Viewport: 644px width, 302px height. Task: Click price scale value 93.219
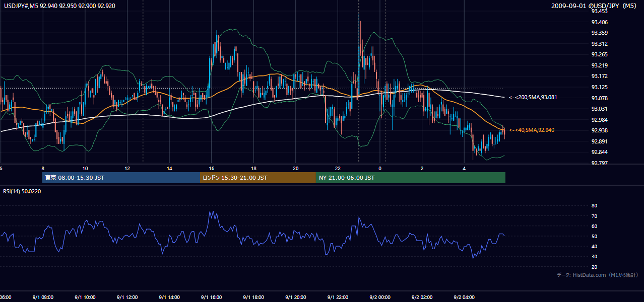pos(599,65)
